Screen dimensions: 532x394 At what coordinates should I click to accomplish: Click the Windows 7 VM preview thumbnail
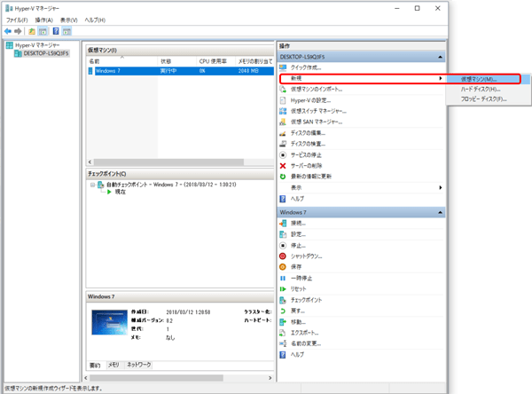tap(110, 322)
